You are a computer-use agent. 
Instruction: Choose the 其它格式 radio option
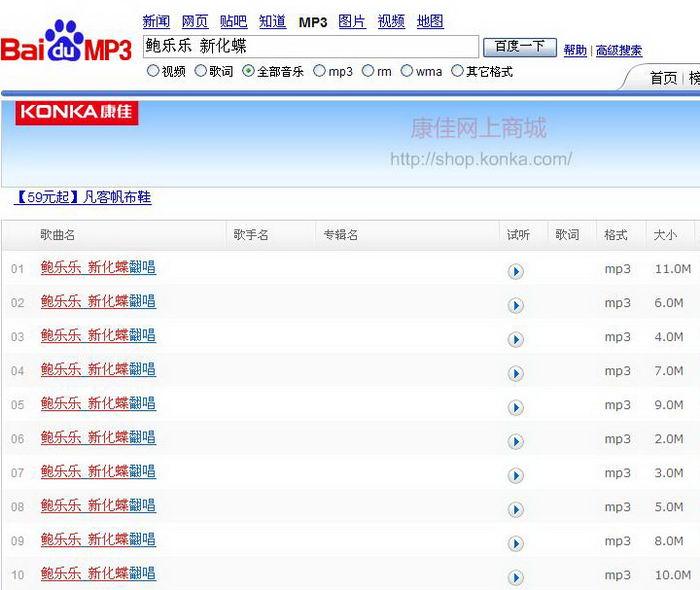click(457, 71)
